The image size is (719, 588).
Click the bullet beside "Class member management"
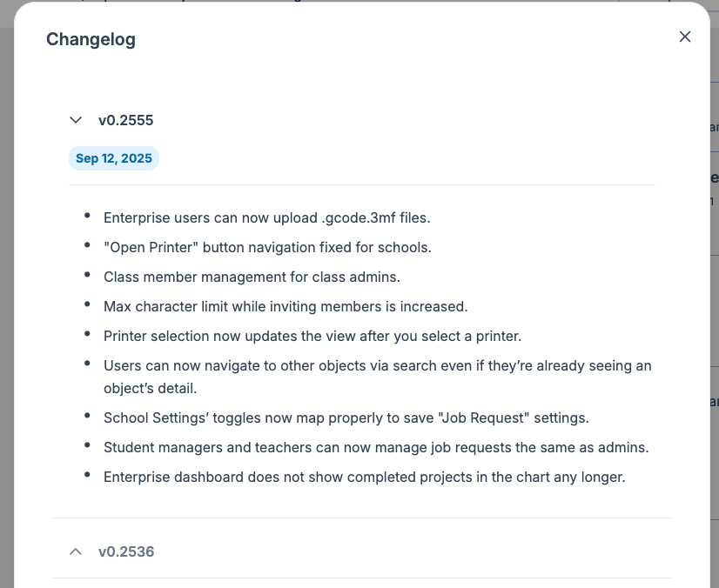coord(87,276)
